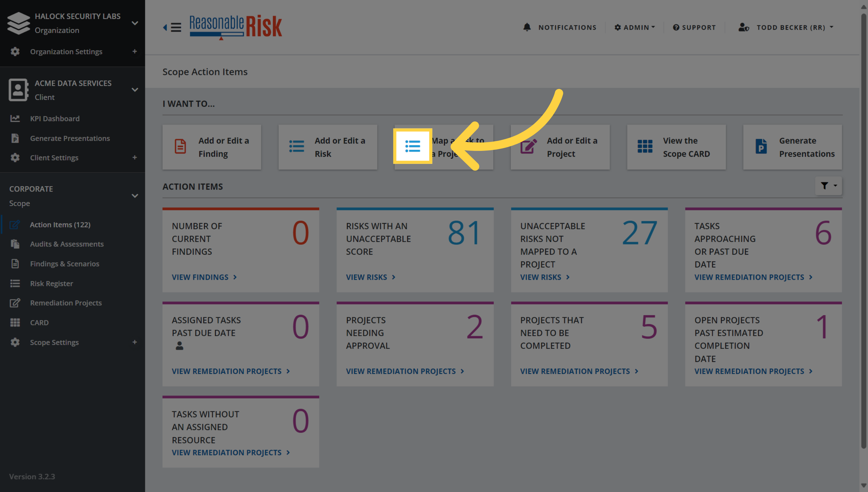
Task: Click the user profile icon
Action: [x=744, y=27]
